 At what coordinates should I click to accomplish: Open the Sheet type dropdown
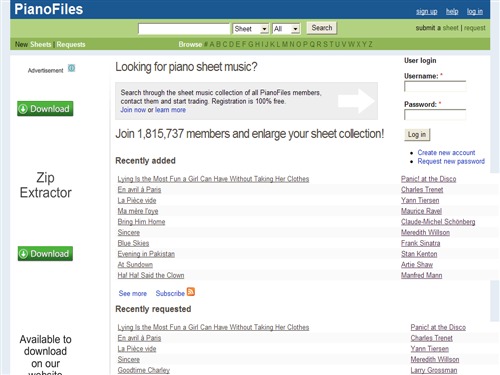(251, 29)
